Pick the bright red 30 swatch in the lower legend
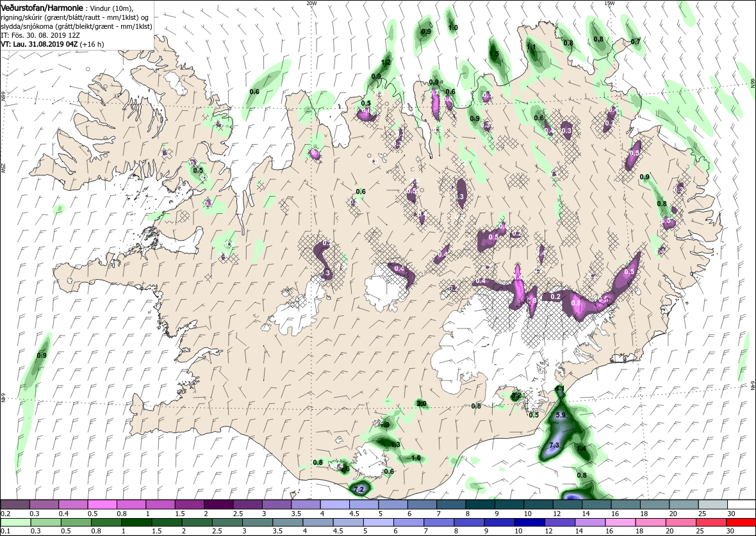756x536 pixels. (741, 523)
